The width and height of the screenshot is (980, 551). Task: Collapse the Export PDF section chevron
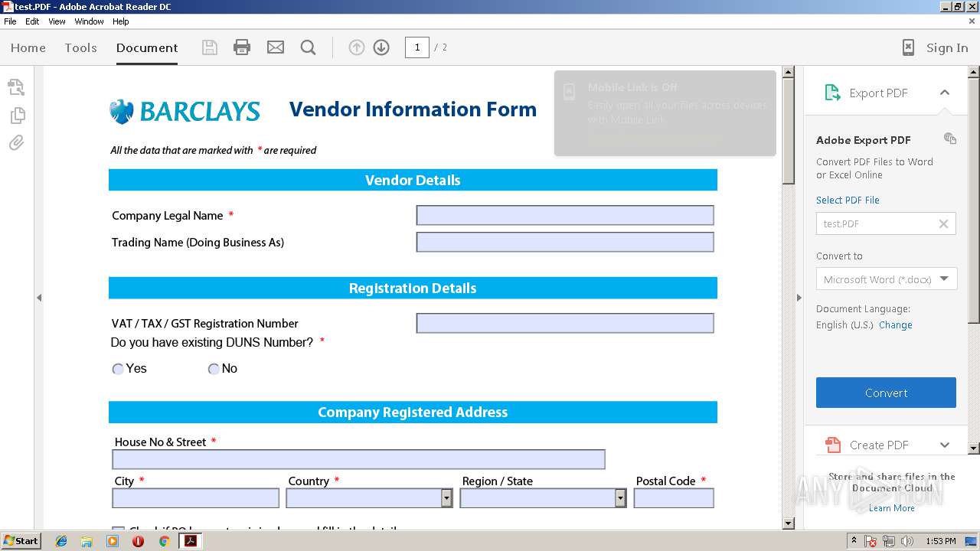[945, 93]
